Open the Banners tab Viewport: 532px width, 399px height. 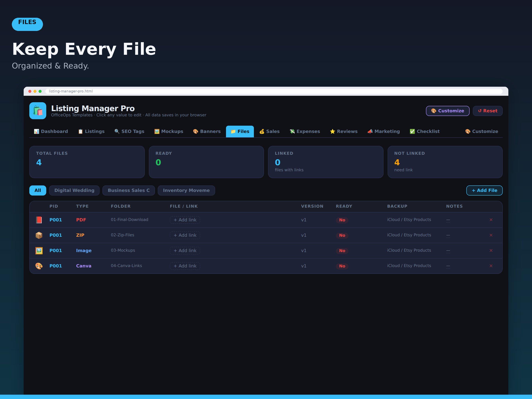(x=207, y=131)
